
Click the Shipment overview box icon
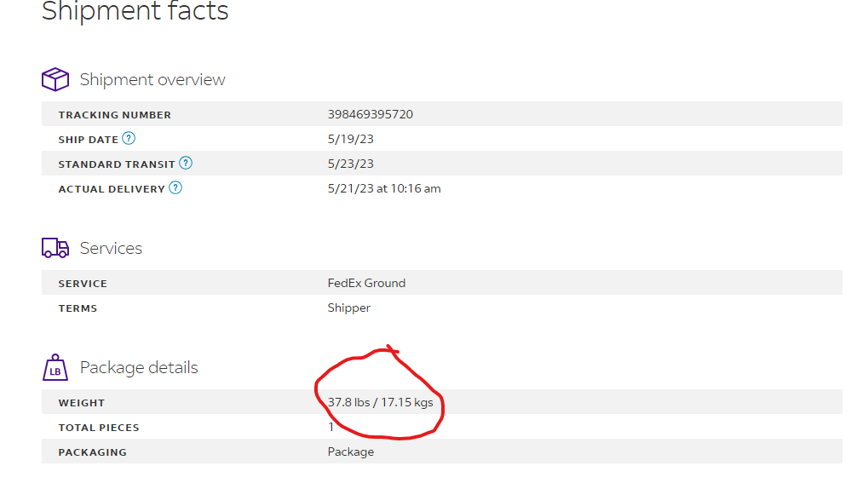[x=55, y=79]
